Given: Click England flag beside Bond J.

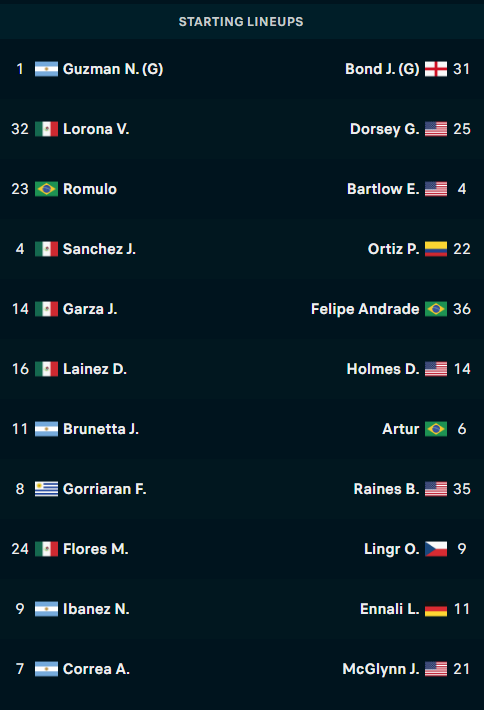Looking at the screenshot, I should click(x=436, y=69).
